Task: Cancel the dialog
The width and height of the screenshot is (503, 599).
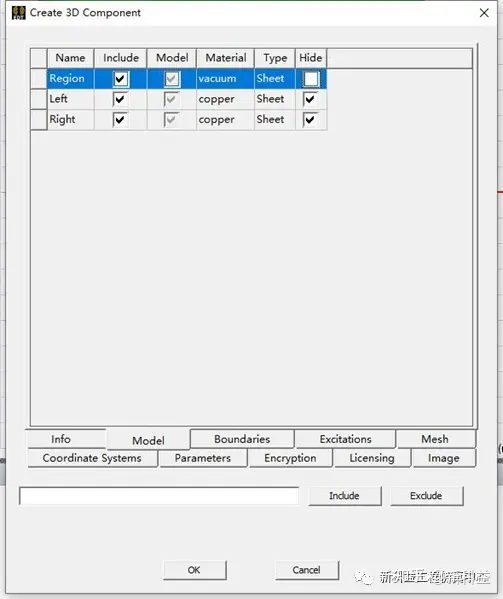Action: pyautogui.click(x=306, y=570)
